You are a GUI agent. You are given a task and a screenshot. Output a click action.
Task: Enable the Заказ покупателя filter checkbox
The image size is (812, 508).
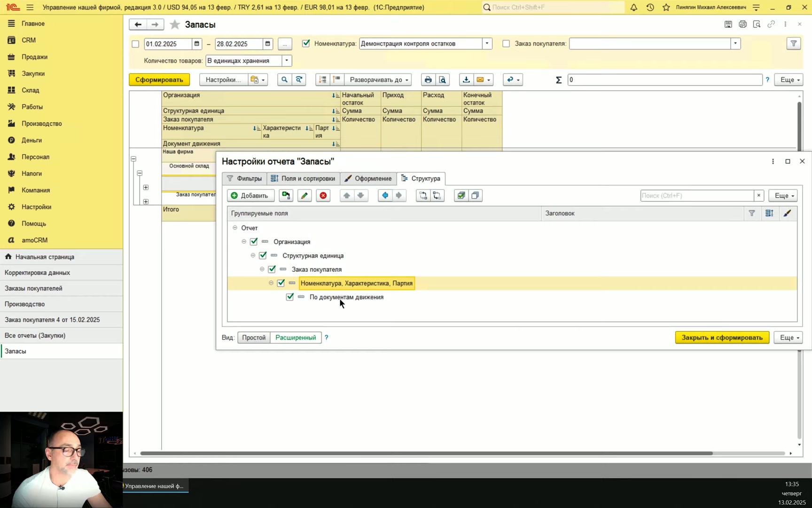(506, 44)
